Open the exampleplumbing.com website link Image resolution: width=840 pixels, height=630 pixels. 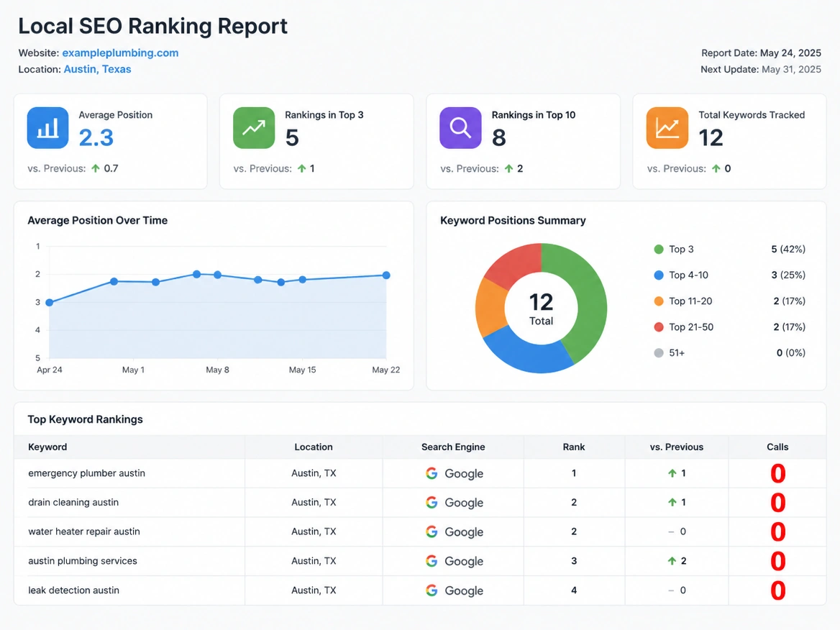(121, 53)
